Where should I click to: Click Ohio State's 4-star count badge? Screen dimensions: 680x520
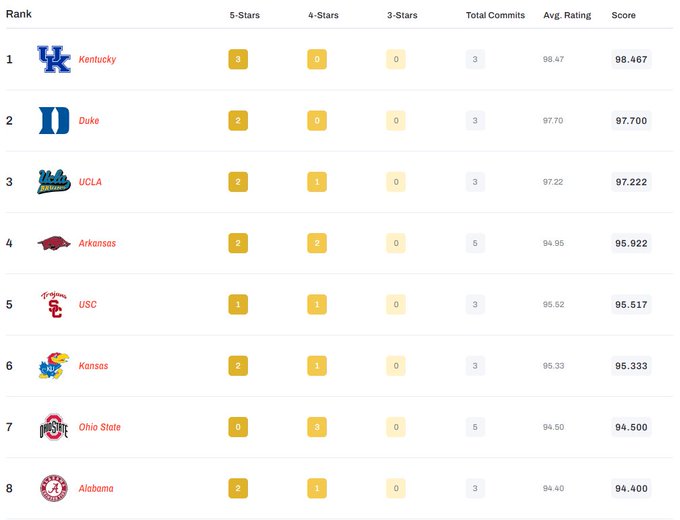(x=317, y=427)
